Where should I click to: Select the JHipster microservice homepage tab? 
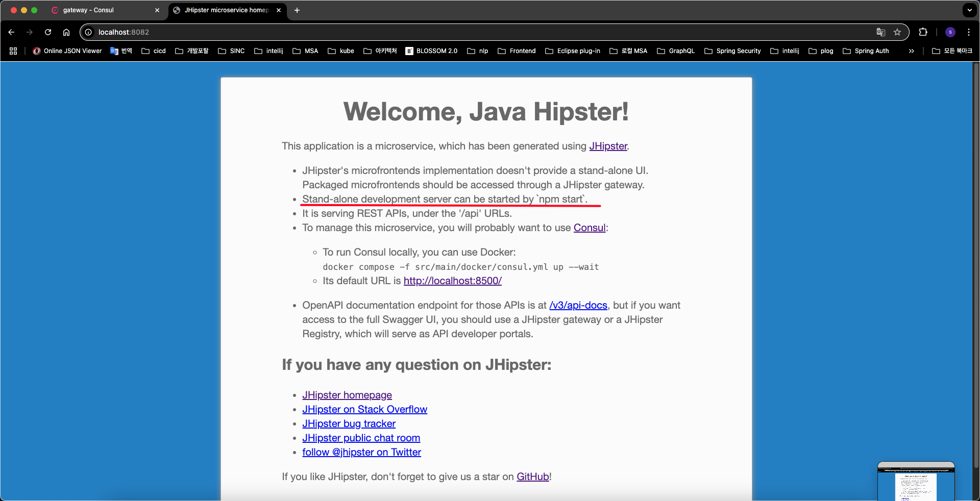pos(227,10)
